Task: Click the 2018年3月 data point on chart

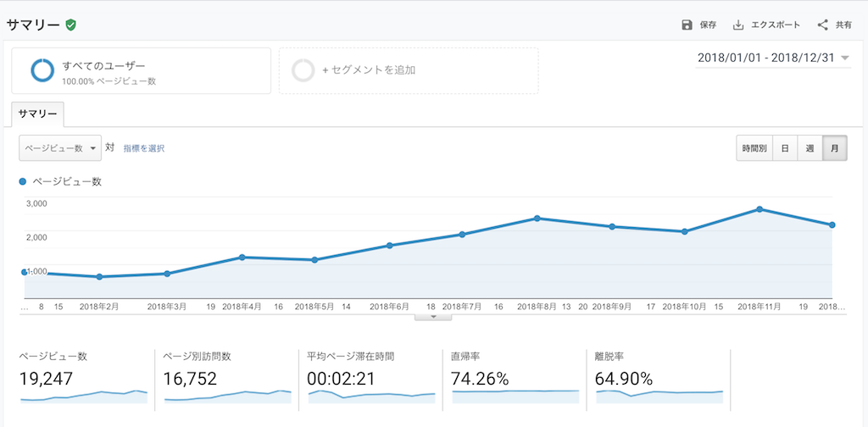Action: pyautogui.click(x=167, y=274)
